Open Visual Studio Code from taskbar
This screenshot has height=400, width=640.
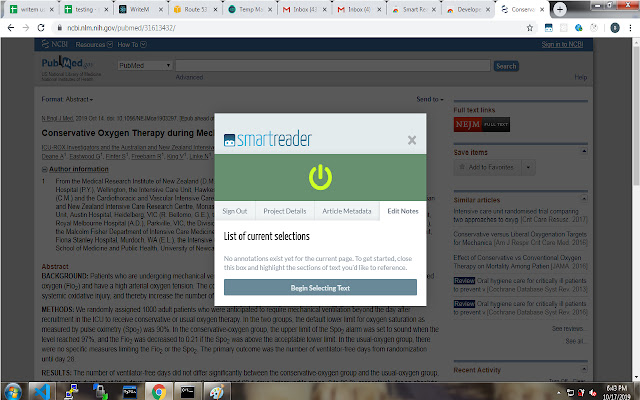point(42,392)
